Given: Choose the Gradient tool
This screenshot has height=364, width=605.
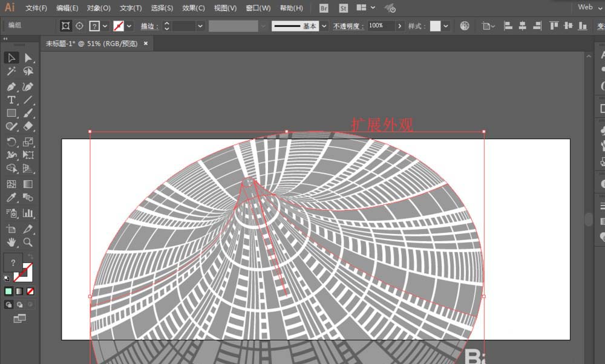Looking at the screenshot, I should [x=28, y=184].
